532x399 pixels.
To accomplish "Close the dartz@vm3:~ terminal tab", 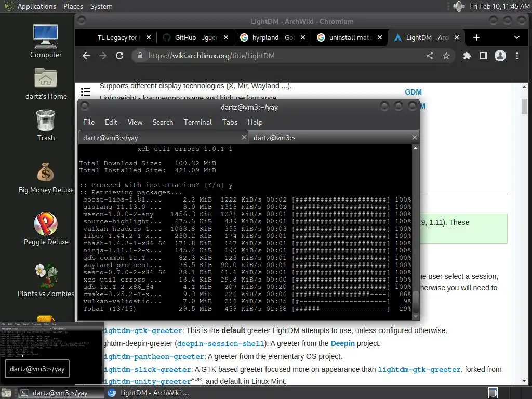I will (x=414, y=137).
